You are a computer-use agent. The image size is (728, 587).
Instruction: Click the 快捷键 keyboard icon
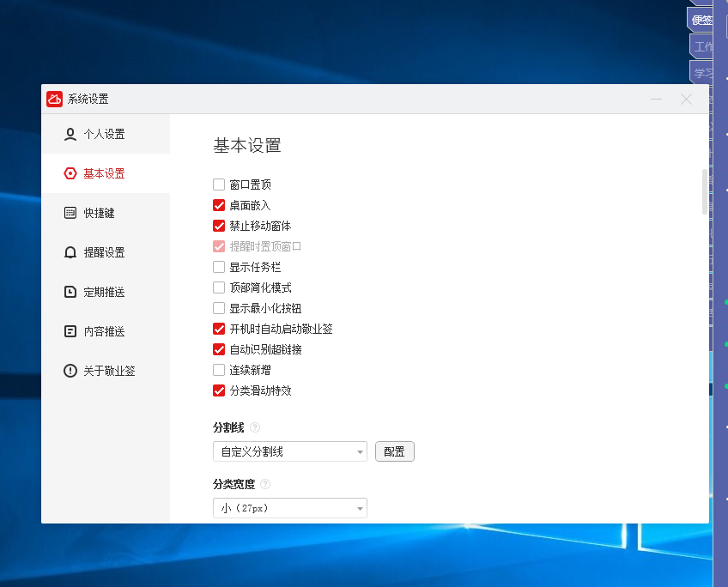point(70,213)
